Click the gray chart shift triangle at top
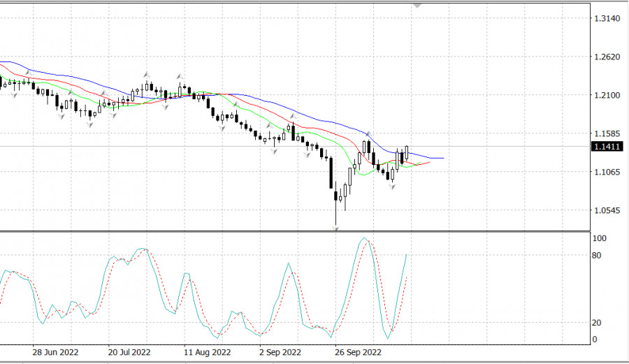 417,5
